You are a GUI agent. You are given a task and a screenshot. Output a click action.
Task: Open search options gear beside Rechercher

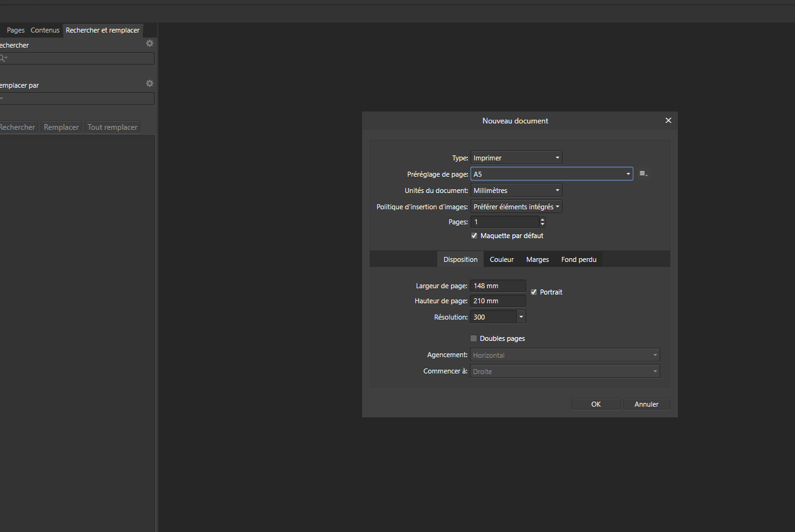[150, 44]
